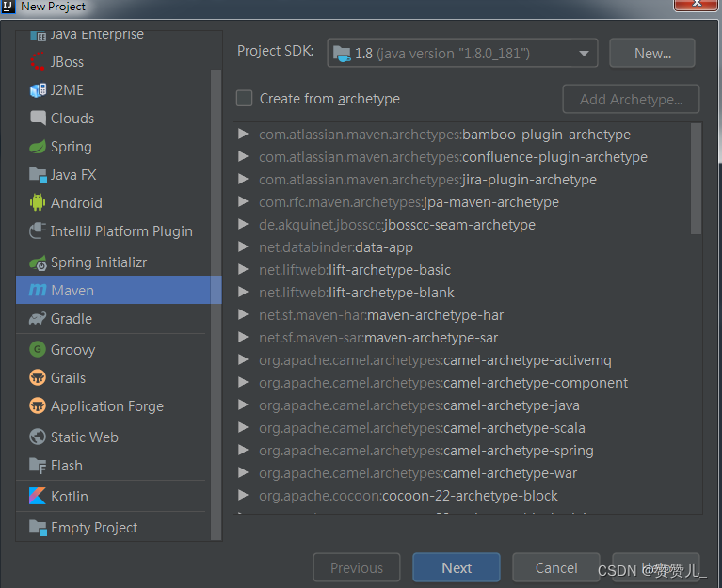The width and height of the screenshot is (722, 588).
Task: Click the Gradle elephant icon
Action: click(38, 319)
